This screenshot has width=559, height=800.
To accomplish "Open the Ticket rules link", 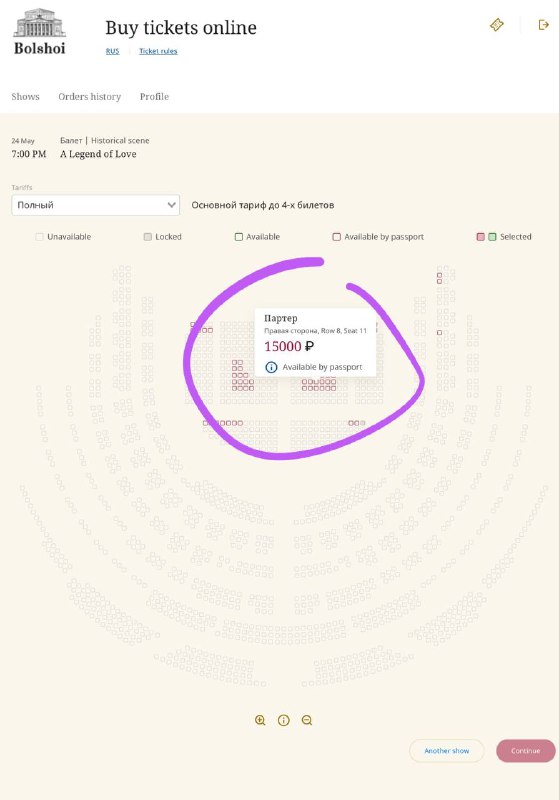I will point(158,51).
